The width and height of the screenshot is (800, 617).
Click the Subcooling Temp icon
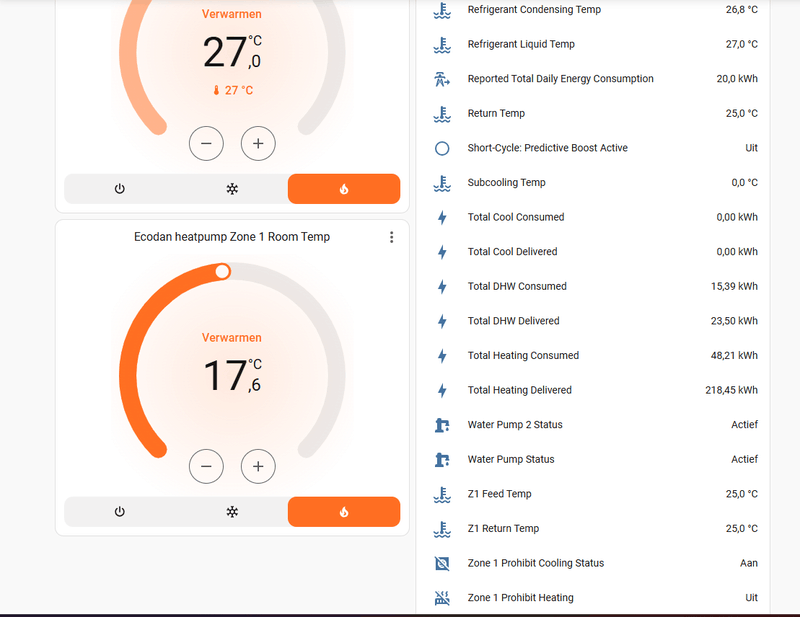click(x=442, y=183)
